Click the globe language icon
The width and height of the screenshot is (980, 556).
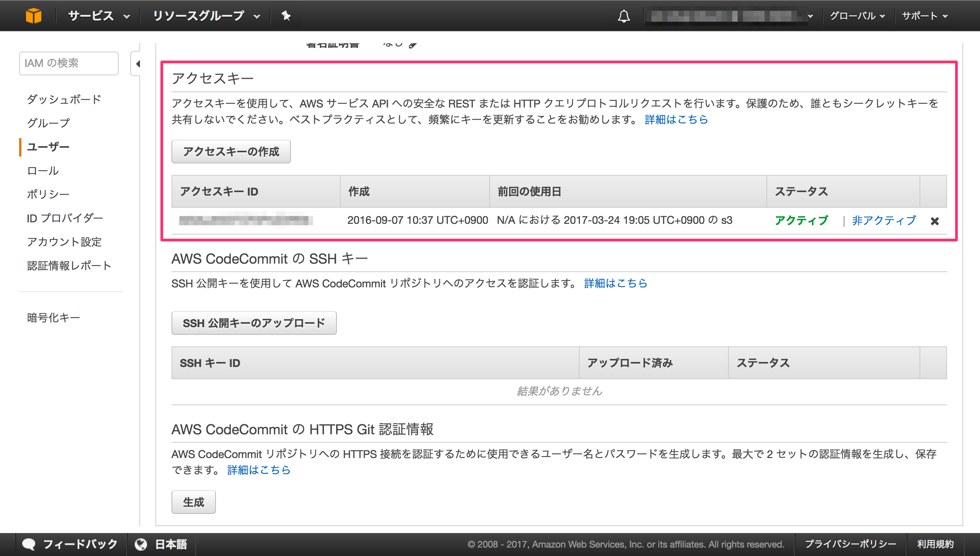click(x=140, y=544)
